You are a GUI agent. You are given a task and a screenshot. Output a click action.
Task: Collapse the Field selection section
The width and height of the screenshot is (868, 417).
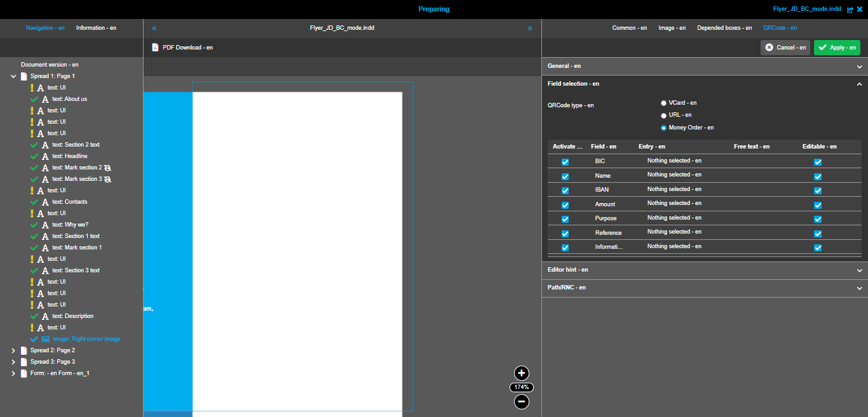point(859,83)
